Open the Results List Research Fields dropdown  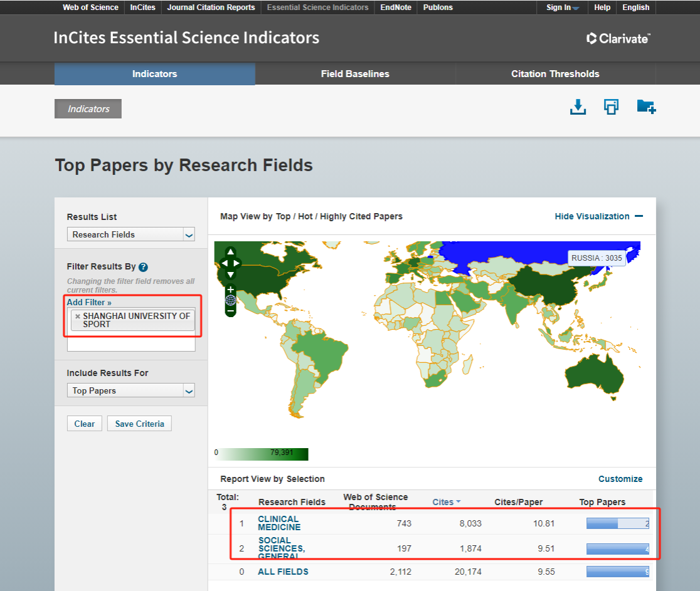130,234
